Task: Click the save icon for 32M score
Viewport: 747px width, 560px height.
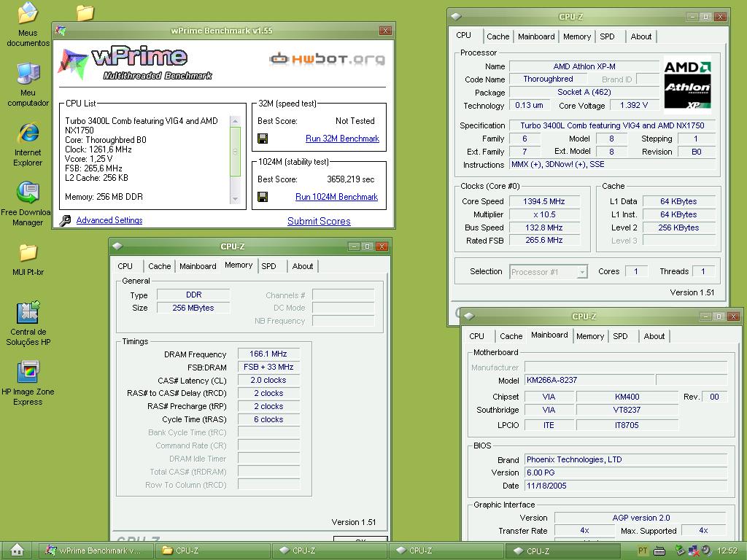Action: tap(263, 139)
